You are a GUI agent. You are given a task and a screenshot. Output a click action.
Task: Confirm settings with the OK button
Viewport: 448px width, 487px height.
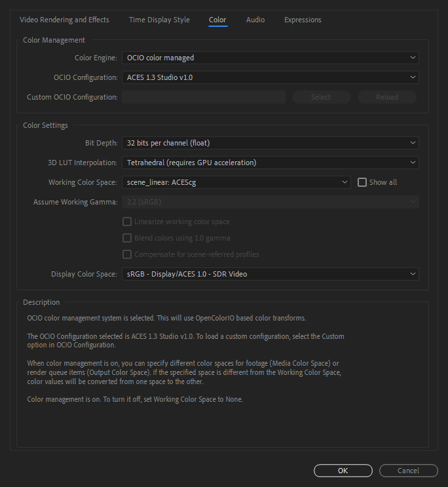(343, 471)
